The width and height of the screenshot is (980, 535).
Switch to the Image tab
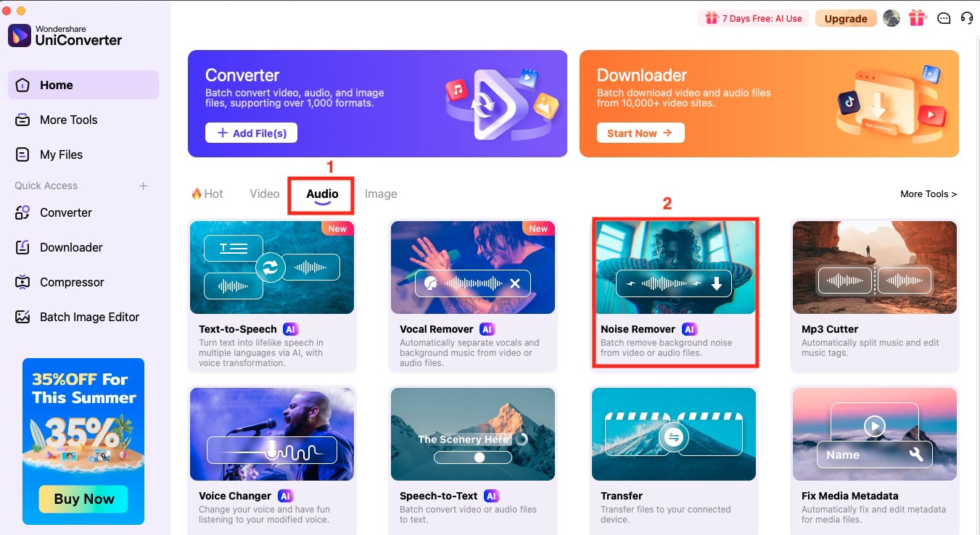pos(381,194)
